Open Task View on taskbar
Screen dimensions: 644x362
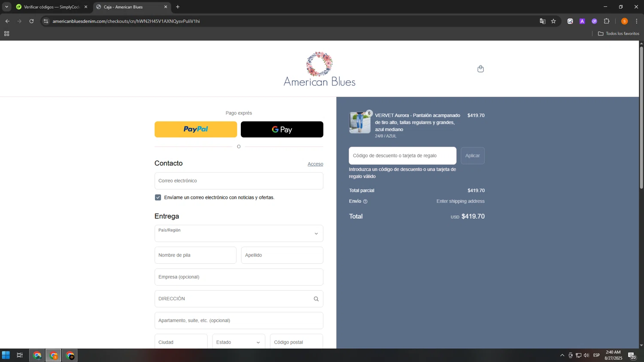tap(20, 355)
